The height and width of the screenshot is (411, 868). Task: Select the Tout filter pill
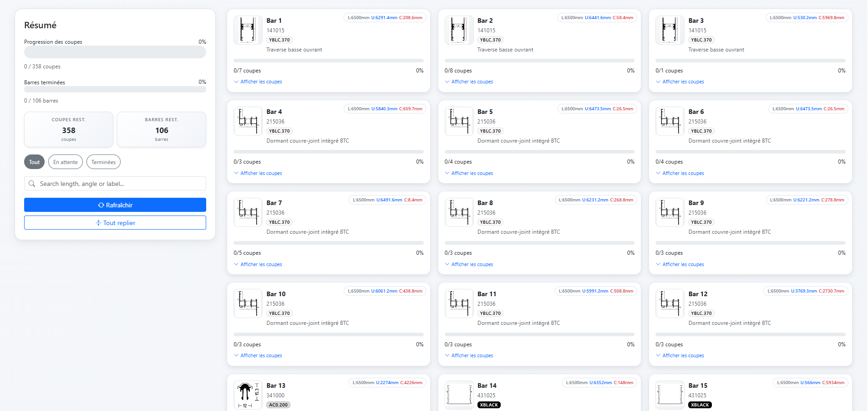tap(34, 162)
